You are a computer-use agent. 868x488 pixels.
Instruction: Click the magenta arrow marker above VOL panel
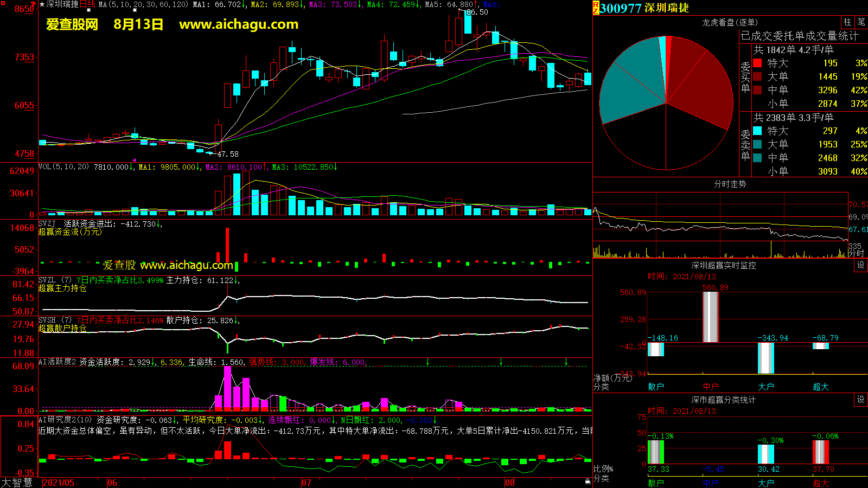pos(134,160)
